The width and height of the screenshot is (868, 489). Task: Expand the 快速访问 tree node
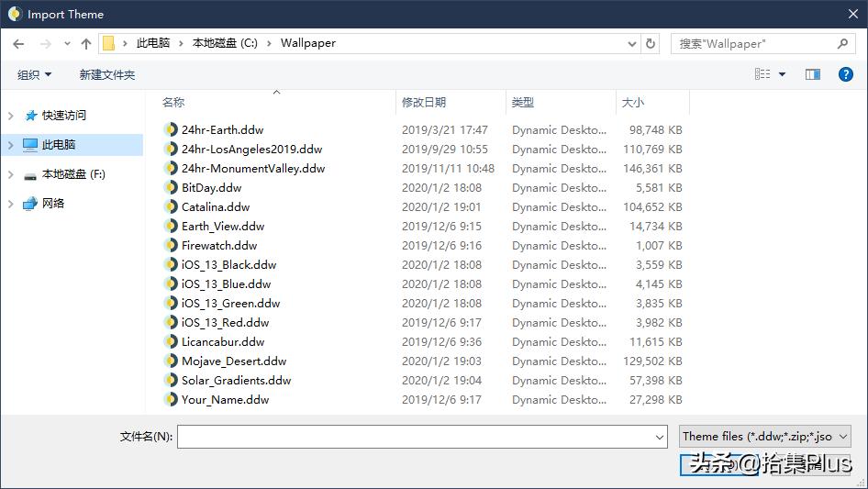pyautogui.click(x=10, y=116)
